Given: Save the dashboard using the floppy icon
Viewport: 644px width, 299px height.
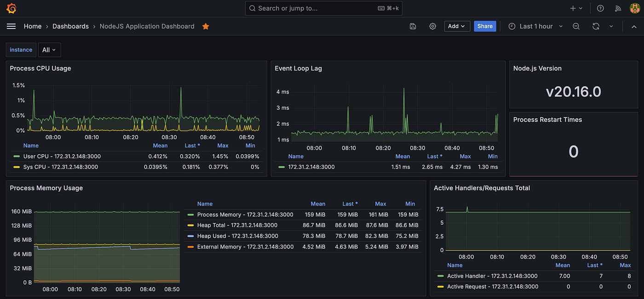Looking at the screenshot, I should (x=413, y=26).
